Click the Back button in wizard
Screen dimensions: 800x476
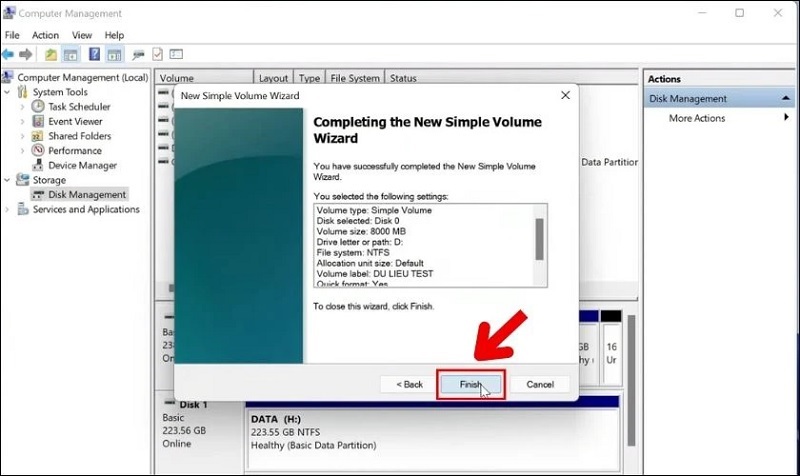[x=410, y=384]
